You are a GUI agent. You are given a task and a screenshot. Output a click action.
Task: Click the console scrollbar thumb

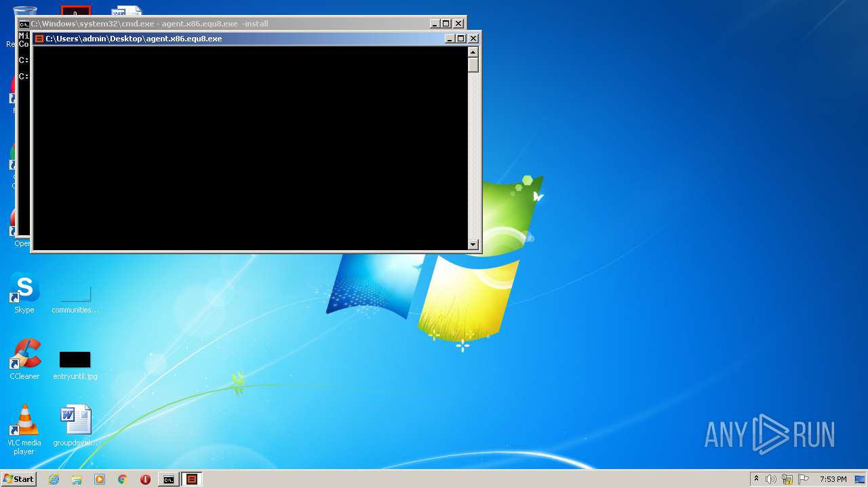click(x=473, y=65)
